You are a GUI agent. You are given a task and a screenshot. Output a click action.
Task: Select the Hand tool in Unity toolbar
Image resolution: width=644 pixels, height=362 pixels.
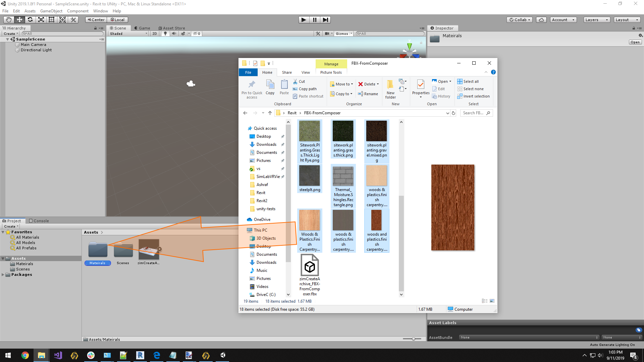[8, 20]
